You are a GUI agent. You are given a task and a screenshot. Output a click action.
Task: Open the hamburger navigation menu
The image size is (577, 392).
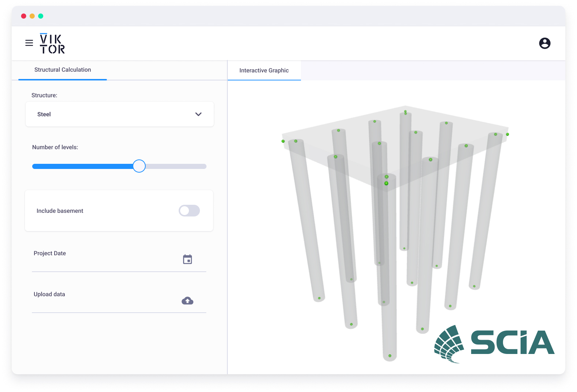pyautogui.click(x=29, y=43)
